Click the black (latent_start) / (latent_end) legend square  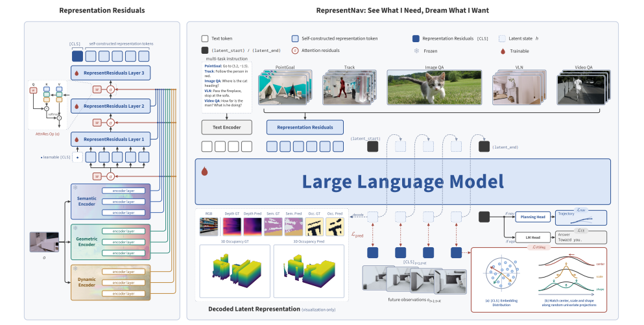coord(205,51)
